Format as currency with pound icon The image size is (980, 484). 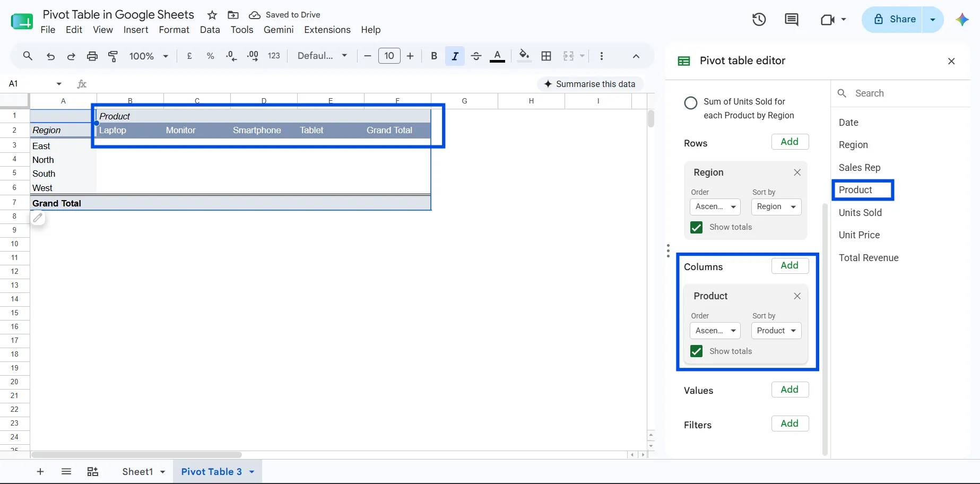point(189,56)
